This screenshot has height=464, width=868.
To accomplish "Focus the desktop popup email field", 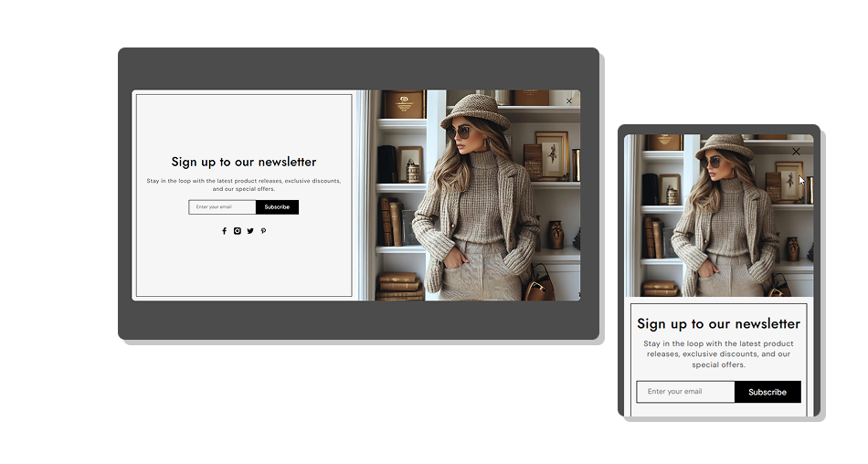I will coord(222,207).
